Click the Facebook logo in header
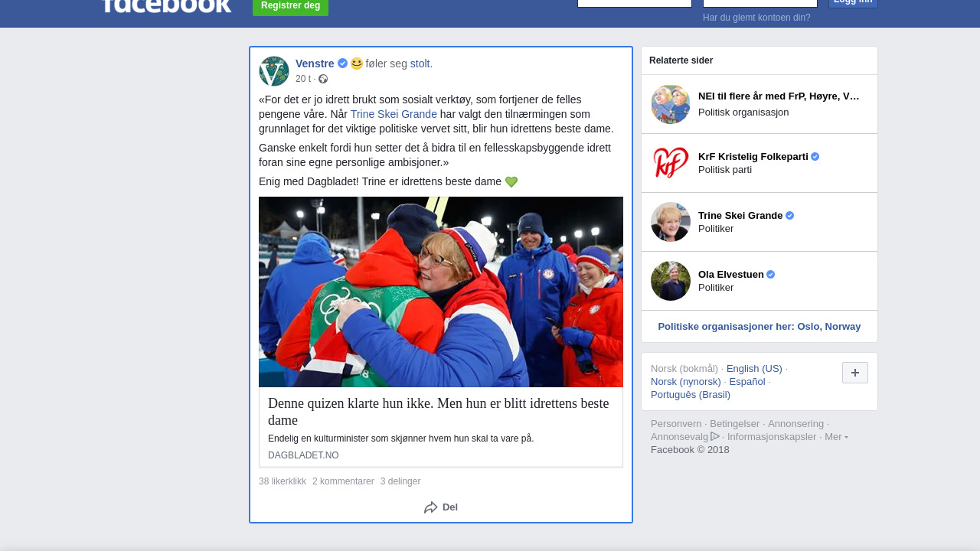The height and width of the screenshot is (551, 980). 167,6
